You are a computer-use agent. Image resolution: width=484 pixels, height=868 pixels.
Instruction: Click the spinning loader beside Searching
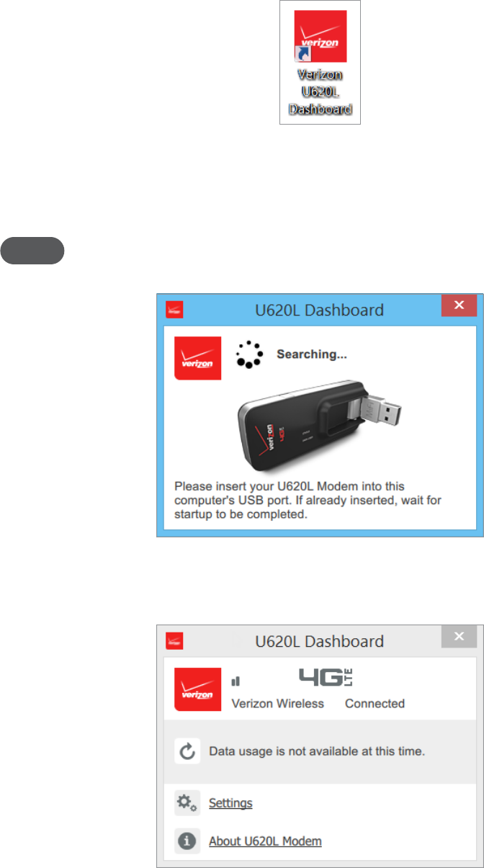click(249, 354)
